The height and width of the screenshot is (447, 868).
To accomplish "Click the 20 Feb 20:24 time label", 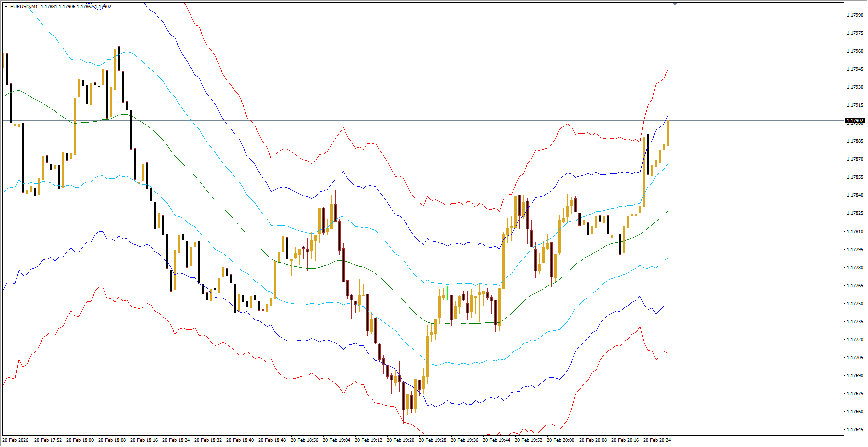I will click(x=657, y=440).
